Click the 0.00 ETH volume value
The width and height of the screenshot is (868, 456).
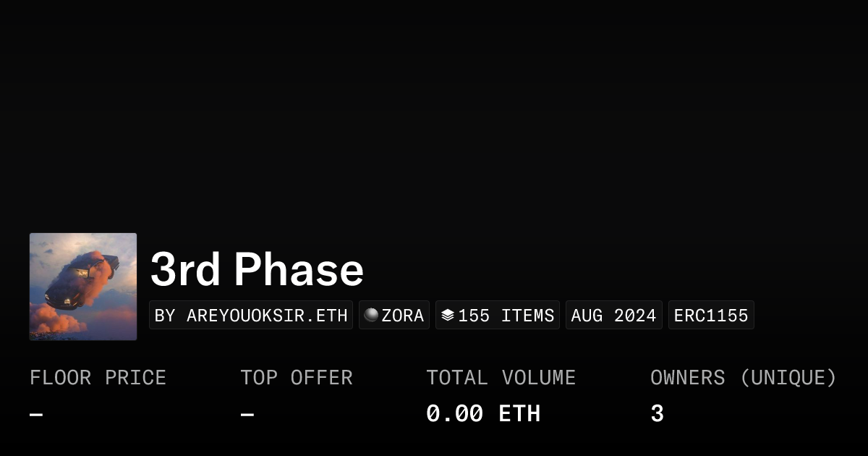(x=482, y=414)
